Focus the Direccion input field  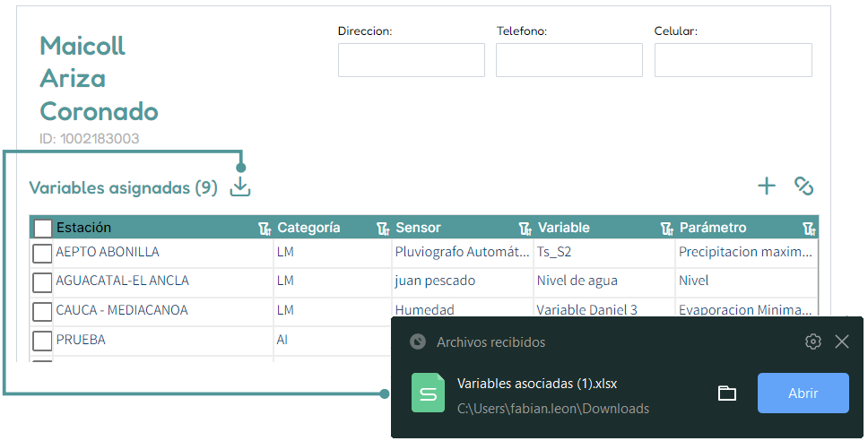pyautogui.click(x=412, y=60)
